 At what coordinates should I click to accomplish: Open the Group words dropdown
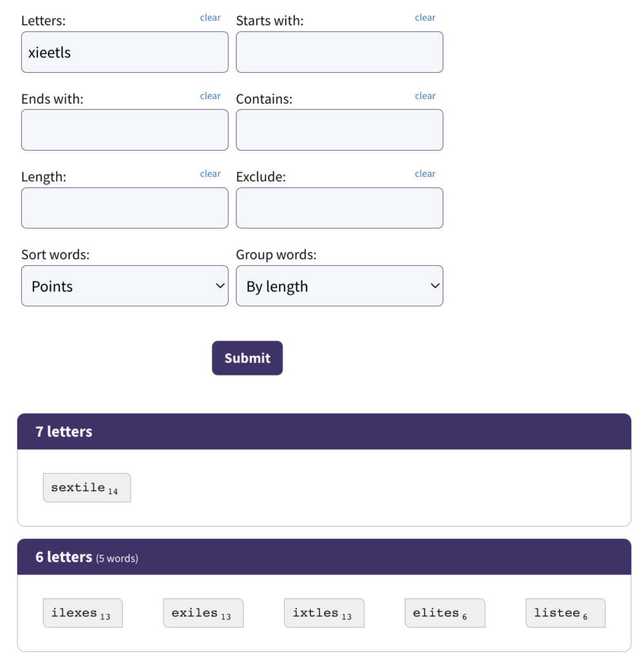339,286
